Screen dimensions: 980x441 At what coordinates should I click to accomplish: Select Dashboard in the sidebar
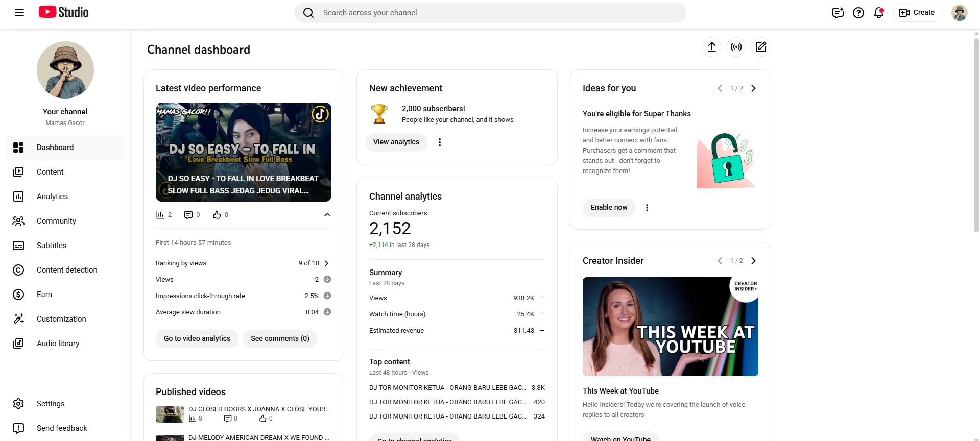pos(65,148)
